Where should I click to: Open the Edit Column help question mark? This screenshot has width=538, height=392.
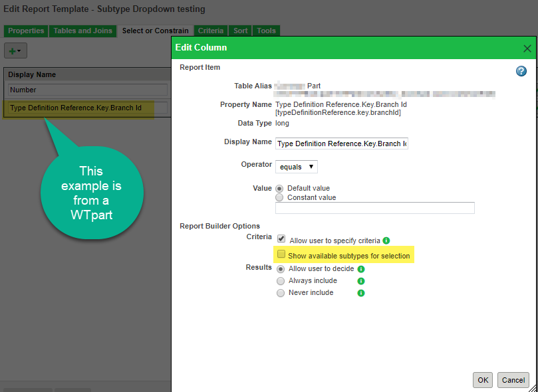521,71
